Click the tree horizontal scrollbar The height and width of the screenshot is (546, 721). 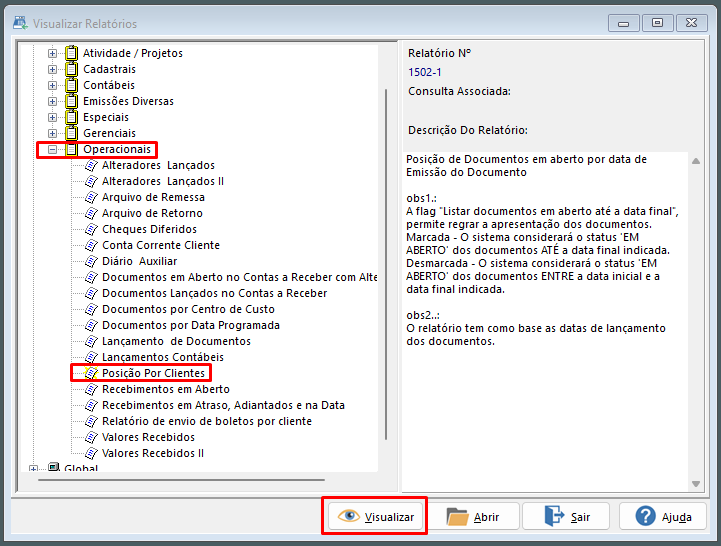point(181,480)
